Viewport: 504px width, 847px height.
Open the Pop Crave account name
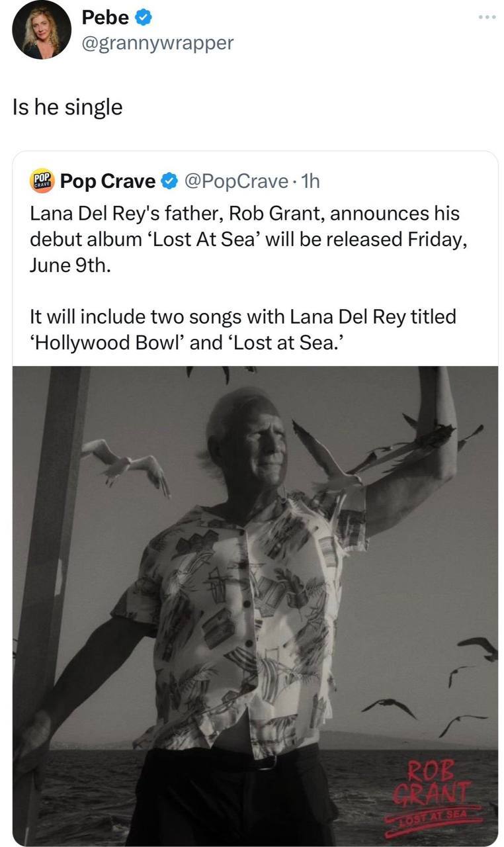[x=108, y=181]
